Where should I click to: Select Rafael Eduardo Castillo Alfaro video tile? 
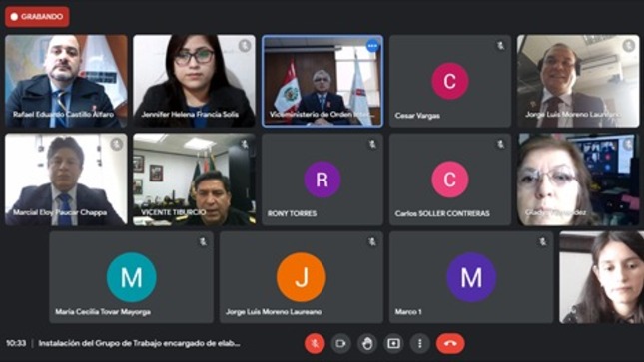(66, 81)
